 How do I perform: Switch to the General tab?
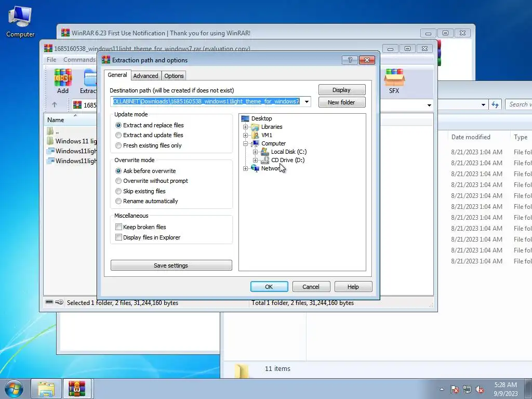tap(117, 75)
